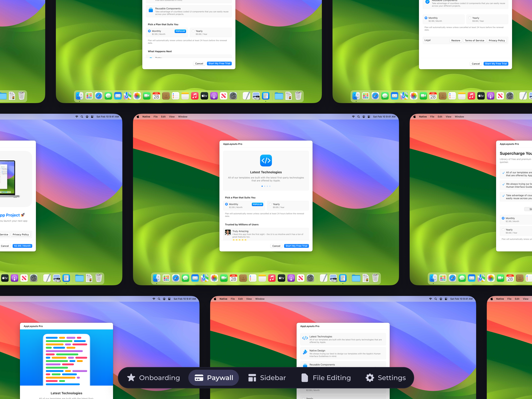Viewport: 532px width, 399px height.
Task: Open Preview in the dock under What Happens Next window
Action: click(256, 96)
